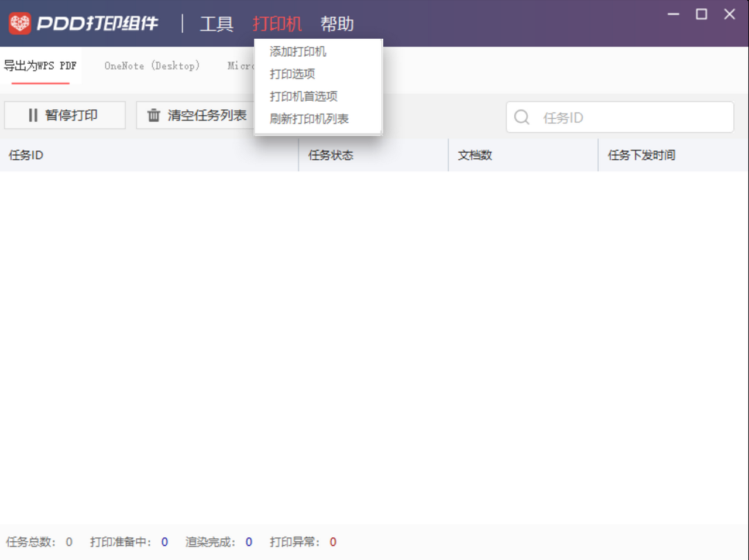Screen dimensions: 749x560
Task: Click the 打印机 menu bar item
Action: [x=277, y=23]
